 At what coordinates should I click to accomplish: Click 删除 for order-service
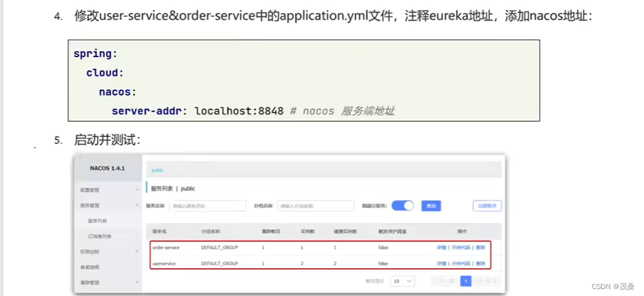480,248
